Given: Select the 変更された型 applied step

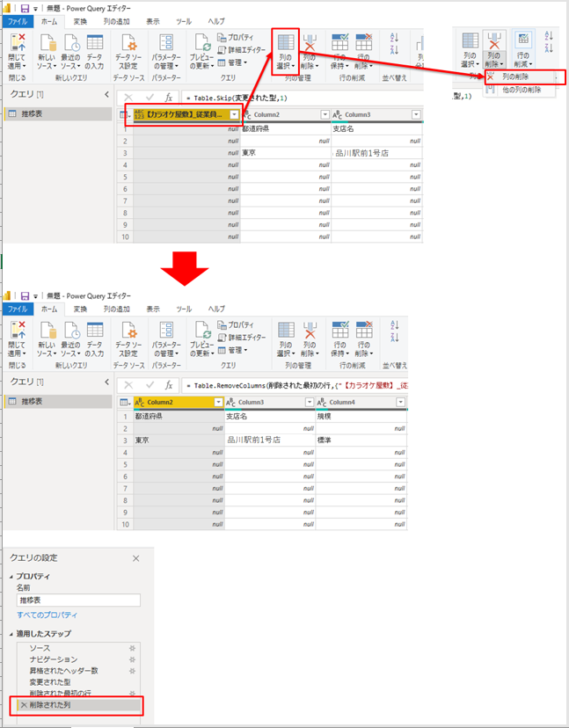Looking at the screenshot, I should [49, 682].
